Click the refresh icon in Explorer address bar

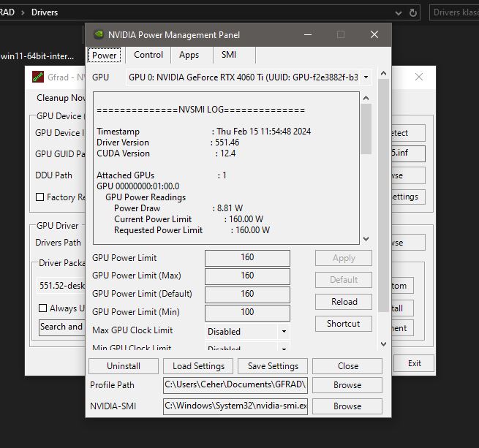click(412, 12)
